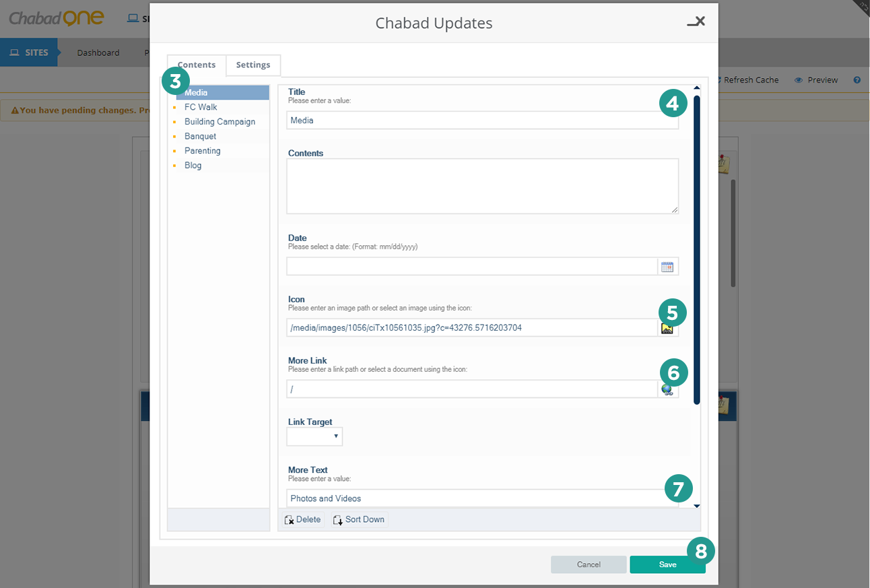Focus the More Text input field
Viewport: 870px width, 588px height.
482,498
